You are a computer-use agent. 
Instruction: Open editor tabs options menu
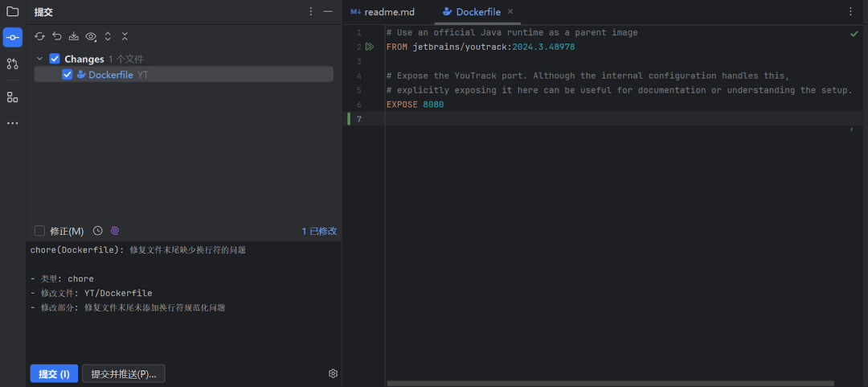click(x=851, y=11)
